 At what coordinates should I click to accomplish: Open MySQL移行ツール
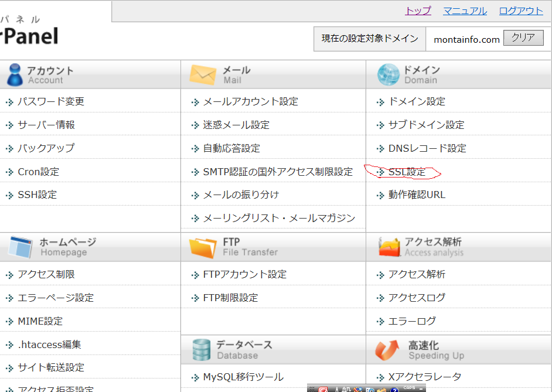tap(243, 377)
